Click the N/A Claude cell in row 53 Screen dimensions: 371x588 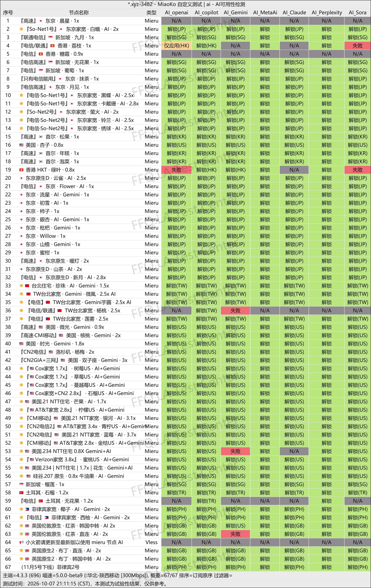[294, 451]
